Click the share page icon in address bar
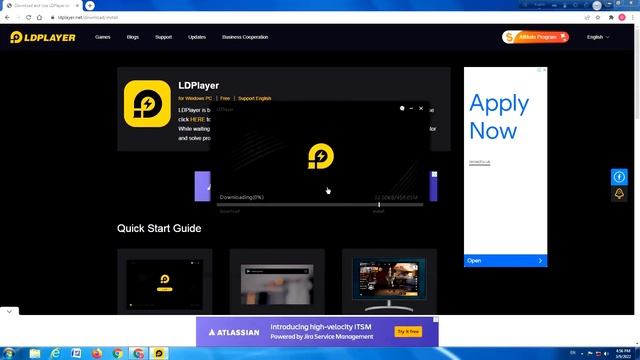The height and width of the screenshot is (360, 640). [587, 18]
